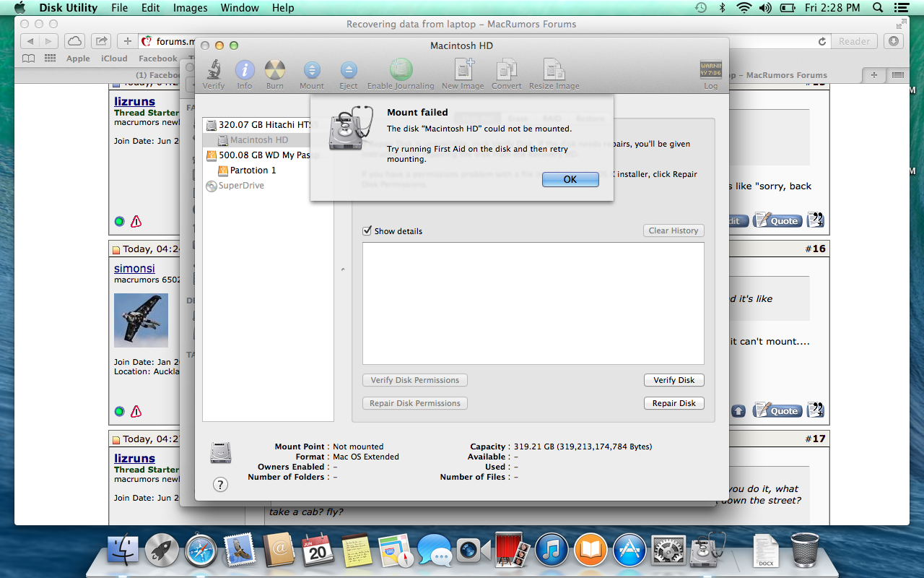The image size is (924, 578).
Task: Click Safari's reload page icon
Action: click(821, 41)
